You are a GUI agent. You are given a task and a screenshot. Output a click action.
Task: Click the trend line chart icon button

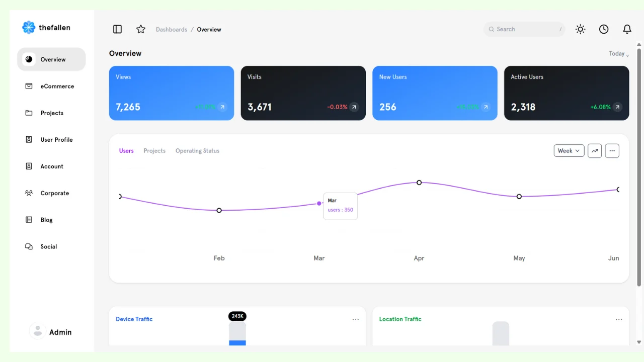[x=595, y=151]
